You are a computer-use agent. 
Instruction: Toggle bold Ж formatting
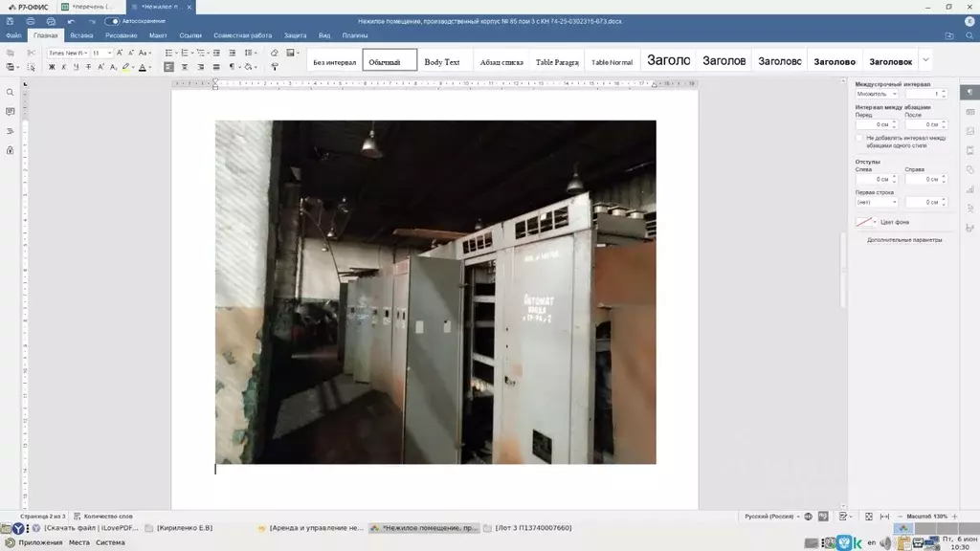(52, 67)
